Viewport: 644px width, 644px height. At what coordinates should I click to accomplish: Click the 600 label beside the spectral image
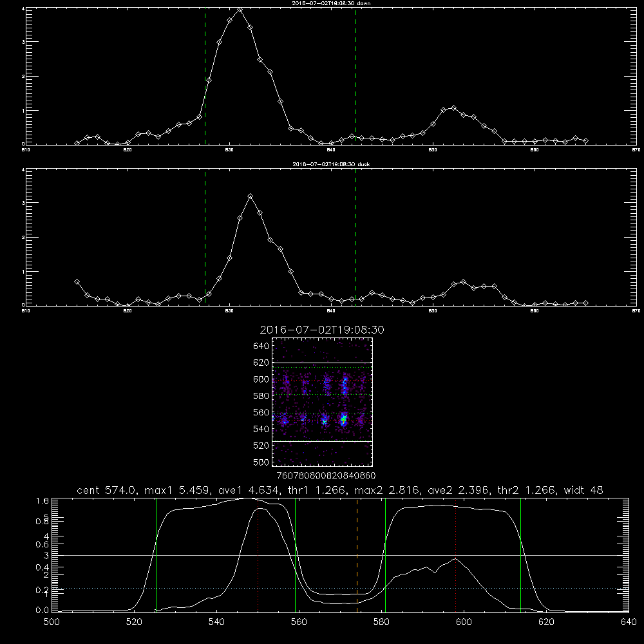(x=261, y=379)
